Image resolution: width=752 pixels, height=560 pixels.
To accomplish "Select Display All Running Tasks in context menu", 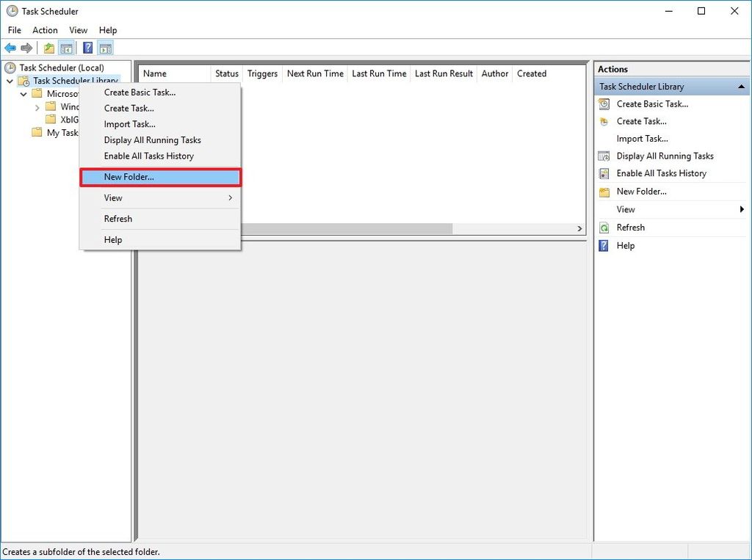I will click(x=161, y=140).
